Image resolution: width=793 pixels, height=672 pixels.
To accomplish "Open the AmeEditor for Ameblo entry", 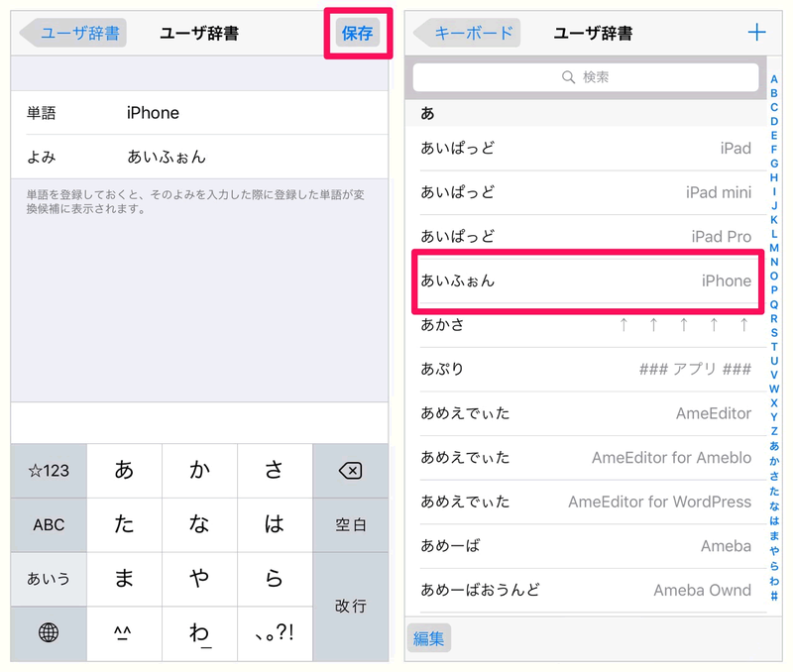I will click(x=586, y=458).
